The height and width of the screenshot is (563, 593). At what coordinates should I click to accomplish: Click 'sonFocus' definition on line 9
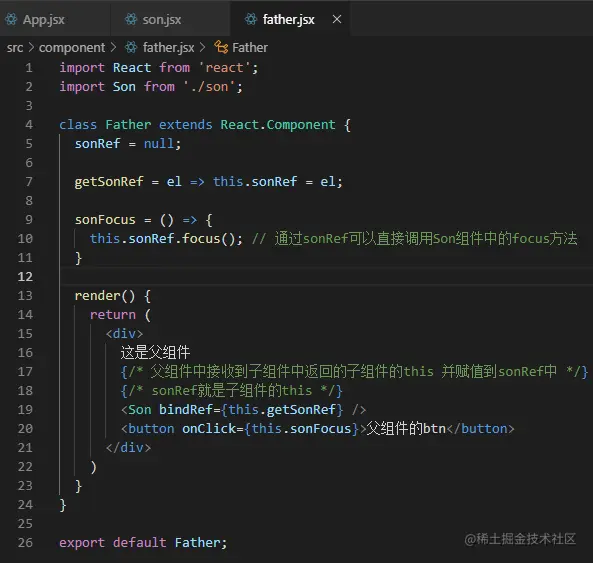[105, 220]
